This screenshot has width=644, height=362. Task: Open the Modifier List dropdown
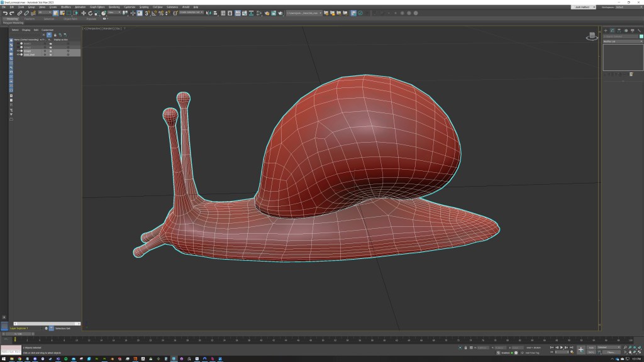coord(623,41)
